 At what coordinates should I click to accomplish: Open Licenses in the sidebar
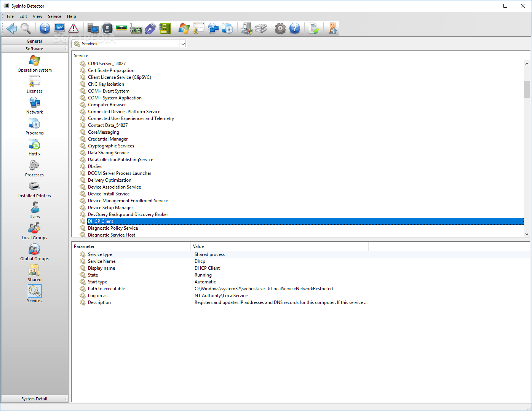click(x=35, y=85)
